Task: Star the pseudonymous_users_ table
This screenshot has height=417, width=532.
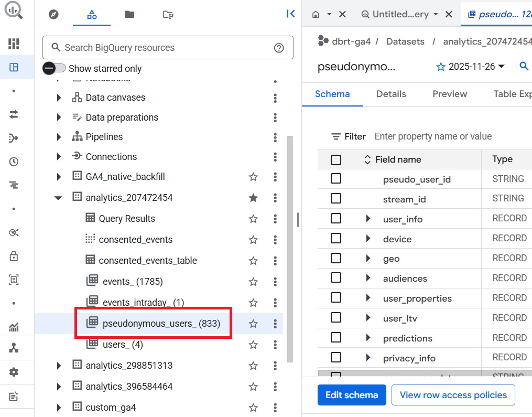Action: click(x=253, y=324)
